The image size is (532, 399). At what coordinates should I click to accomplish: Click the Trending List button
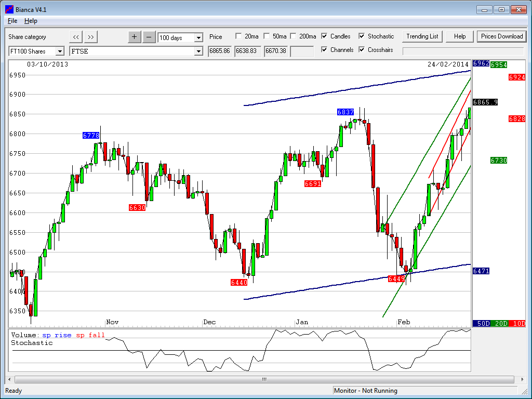point(422,36)
